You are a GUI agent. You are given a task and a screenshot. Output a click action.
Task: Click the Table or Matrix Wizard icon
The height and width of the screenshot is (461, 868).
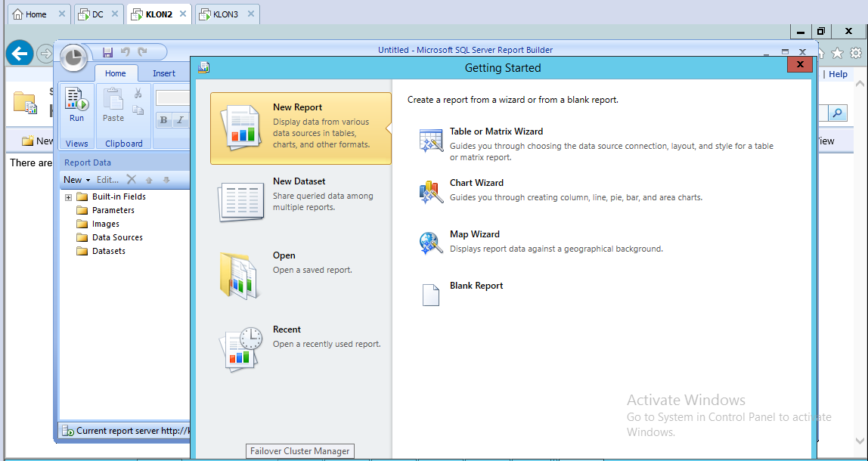pos(431,141)
